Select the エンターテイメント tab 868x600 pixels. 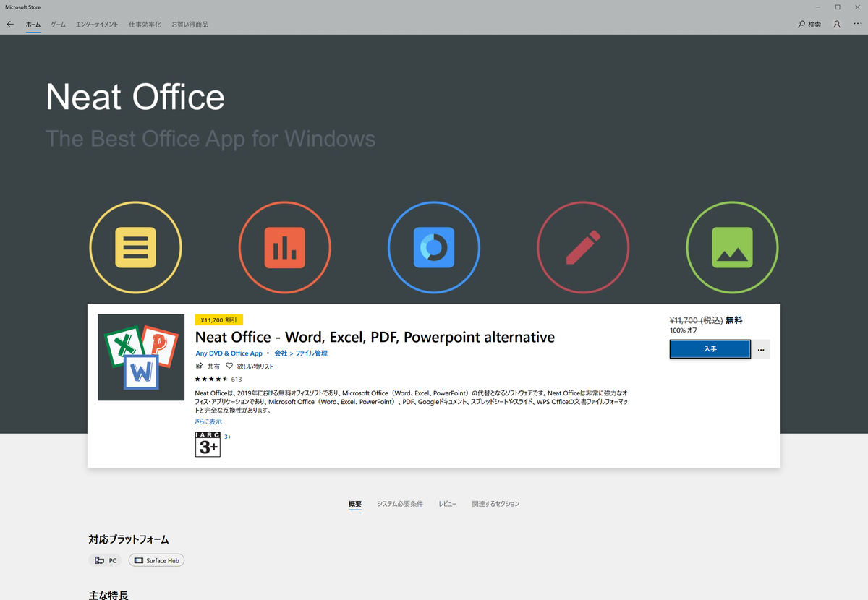pyautogui.click(x=97, y=25)
